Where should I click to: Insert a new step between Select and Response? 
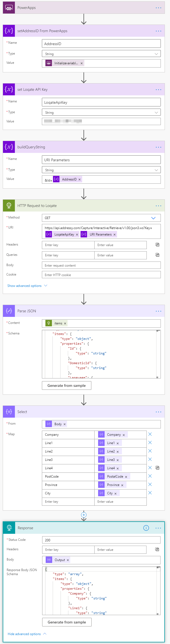click(x=84, y=515)
